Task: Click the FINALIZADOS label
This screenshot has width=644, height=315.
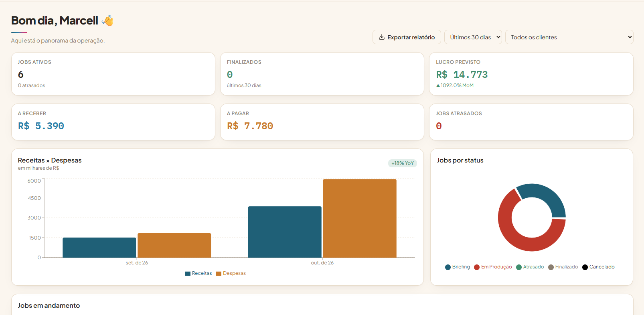Action: click(244, 62)
